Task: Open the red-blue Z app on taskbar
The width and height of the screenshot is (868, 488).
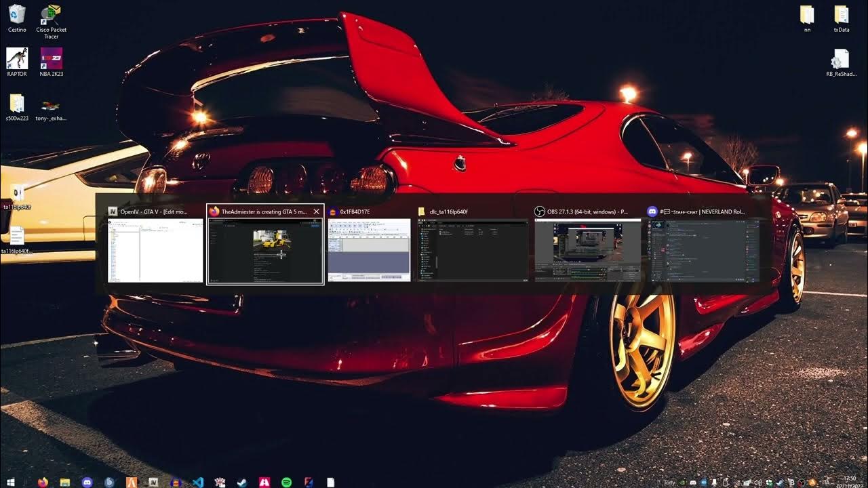Action: coord(309,482)
